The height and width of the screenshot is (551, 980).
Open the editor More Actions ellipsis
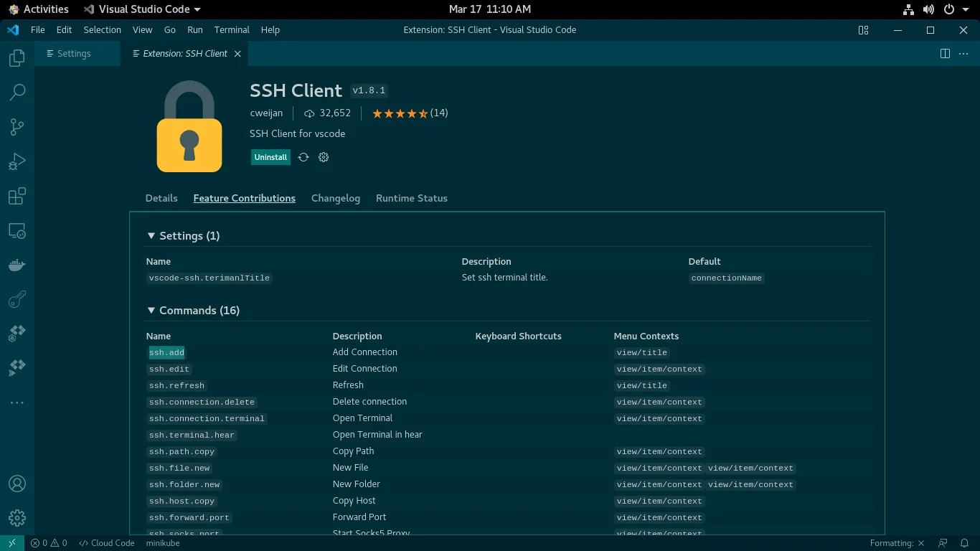(963, 54)
